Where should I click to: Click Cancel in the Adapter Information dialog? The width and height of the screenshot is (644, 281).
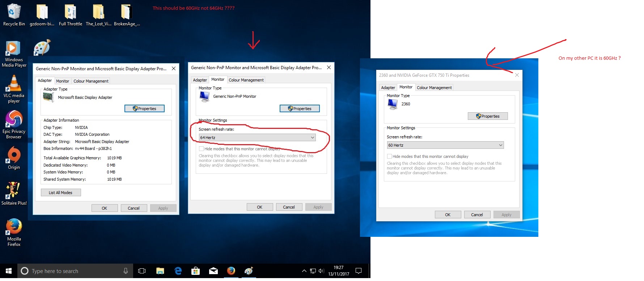click(134, 208)
